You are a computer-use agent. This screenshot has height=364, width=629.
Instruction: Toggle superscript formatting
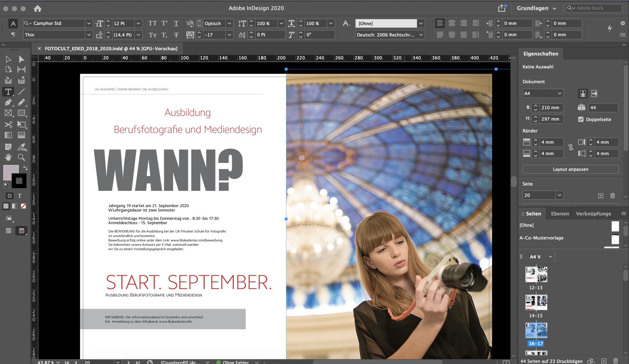click(x=165, y=23)
